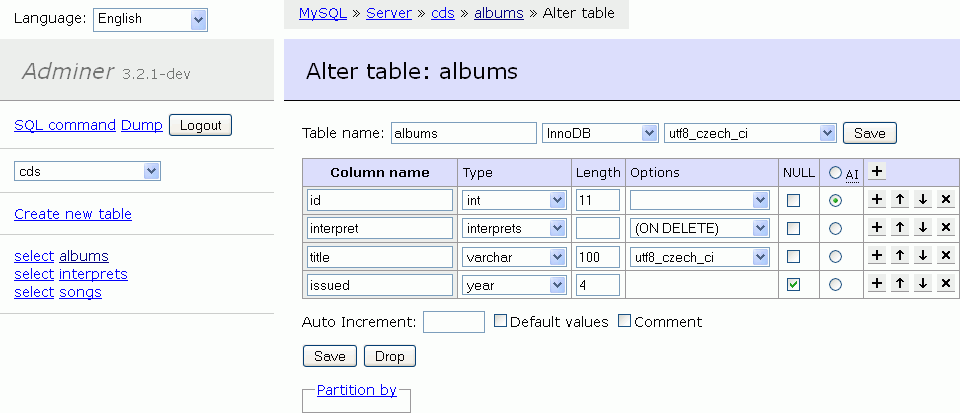This screenshot has width=960, height=413.
Task: Go to the albums breadcrumb link
Action: 498,14
